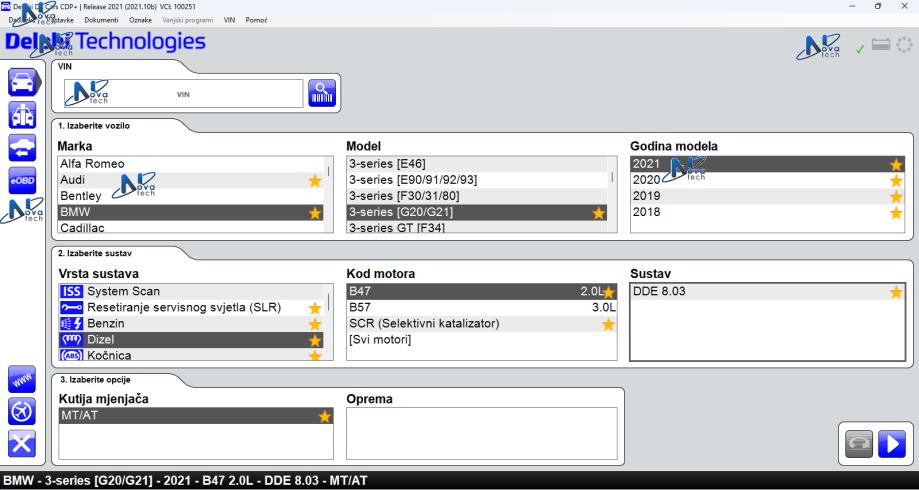Select Alfa Romeo in Marka list
This screenshot has height=490, width=919.
click(x=191, y=164)
